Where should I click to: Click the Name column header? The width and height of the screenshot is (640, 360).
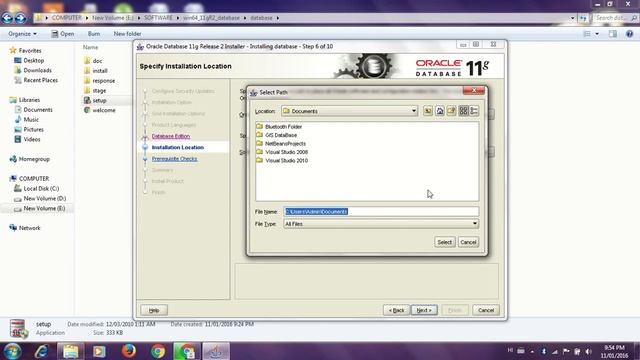click(90, 47)
